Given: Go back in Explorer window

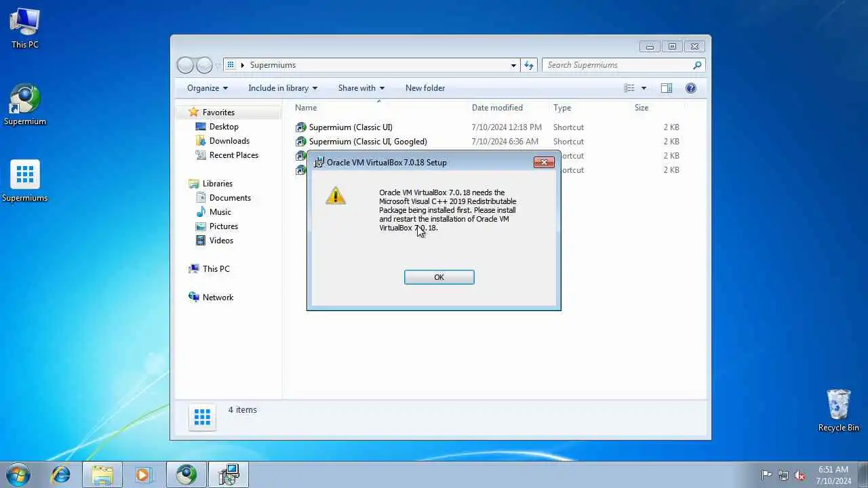Looking at the screenshot, I should pyautogui.click(x=185, y=65).
